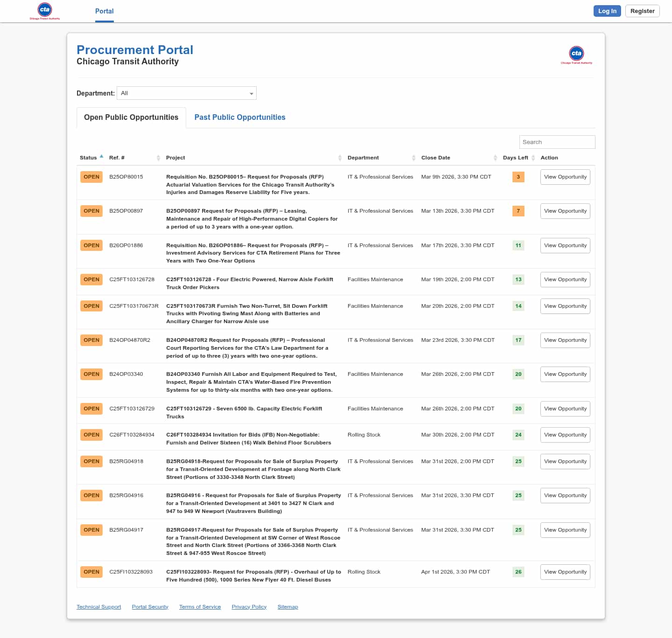
Task: Click the CTA logo beside the Procurement Portal heading
Action: pos(576,55)
